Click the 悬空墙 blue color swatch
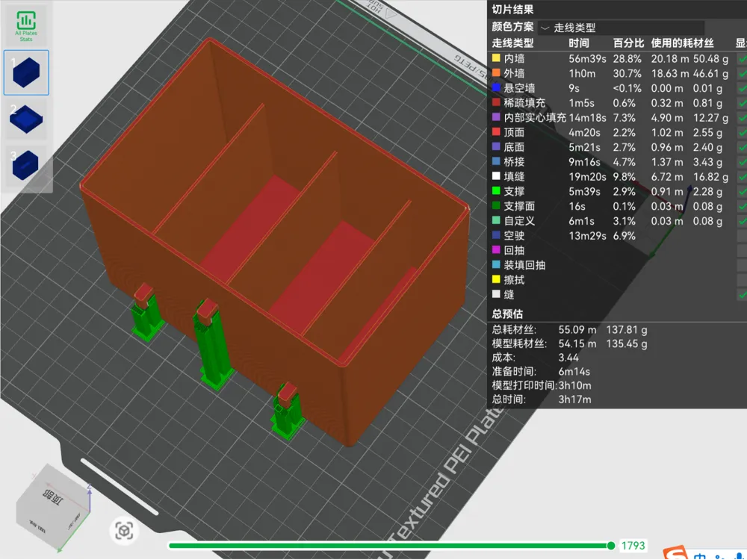The width and height of the screenshot is (747, 560). pos(496,87)
